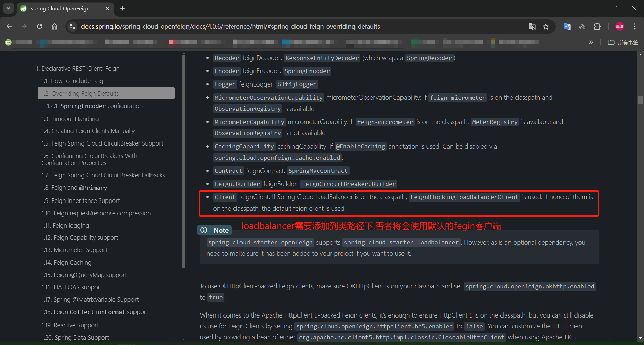Jump to 1.18. Feign CollectionFormat support

tap(95, 312)
